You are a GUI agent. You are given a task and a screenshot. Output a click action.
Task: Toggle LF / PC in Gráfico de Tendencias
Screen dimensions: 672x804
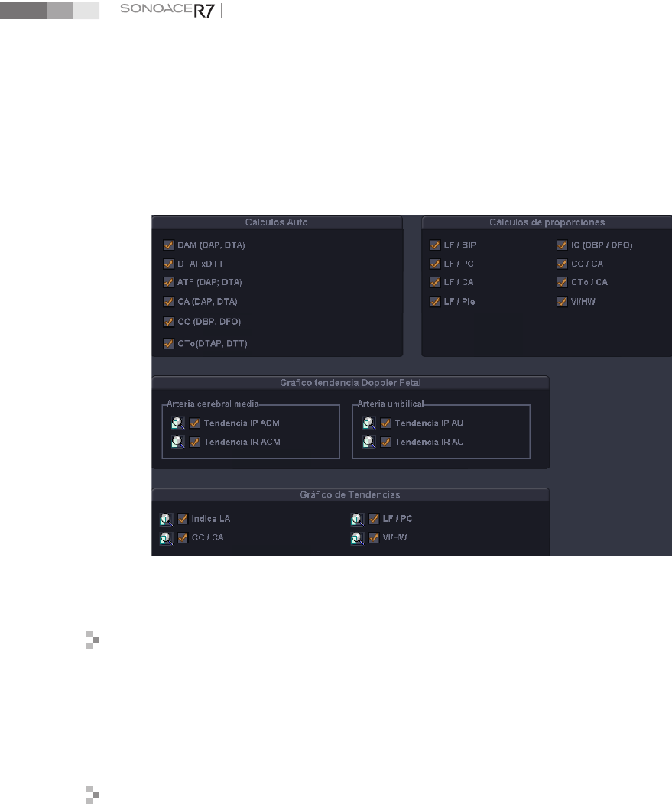pos(374,519)
